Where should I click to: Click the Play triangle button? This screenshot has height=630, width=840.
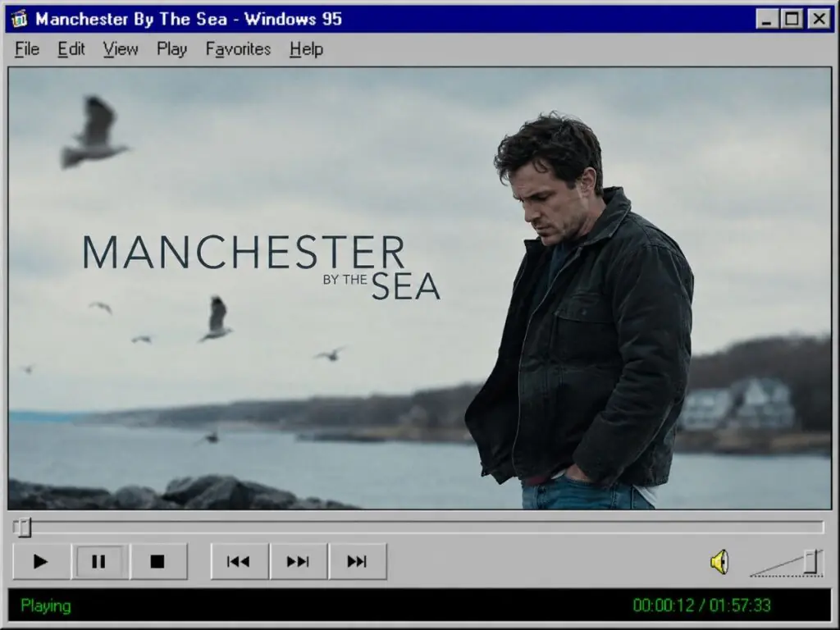click(x=41, y=561)
